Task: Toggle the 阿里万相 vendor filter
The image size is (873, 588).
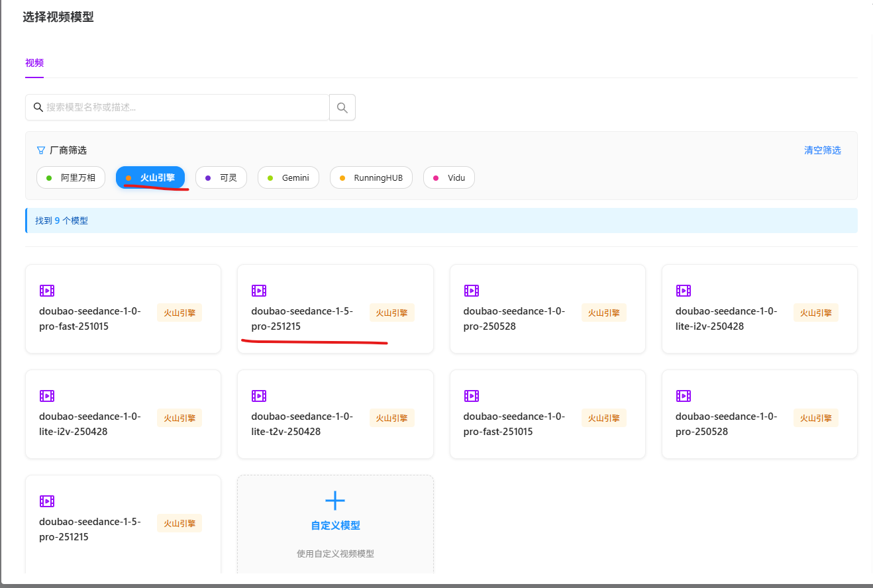Action: (71, 177)
